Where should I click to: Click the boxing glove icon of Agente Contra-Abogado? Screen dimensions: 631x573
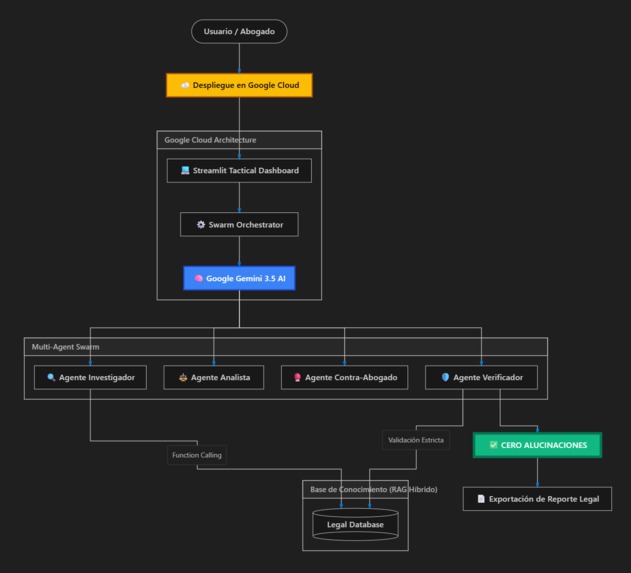coord(297,377)
